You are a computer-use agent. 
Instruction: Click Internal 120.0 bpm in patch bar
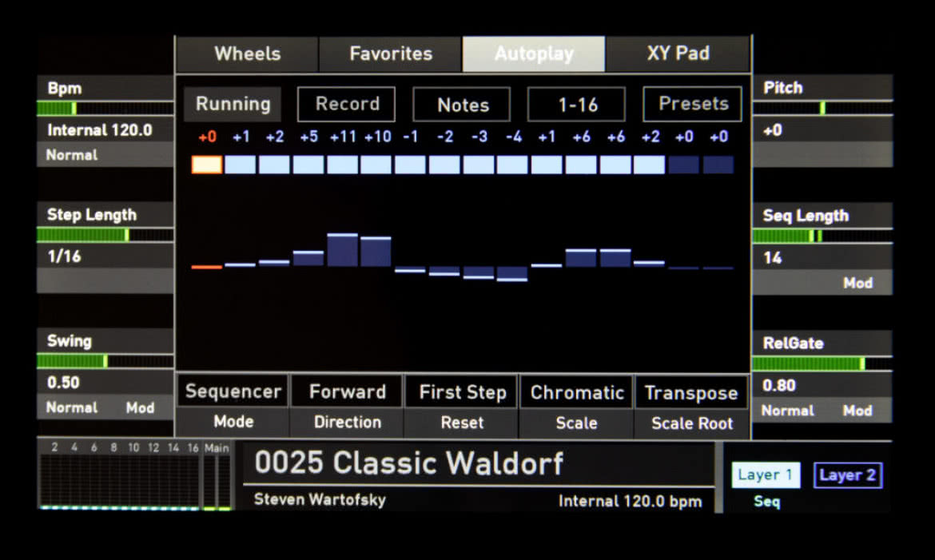[630, 501]
